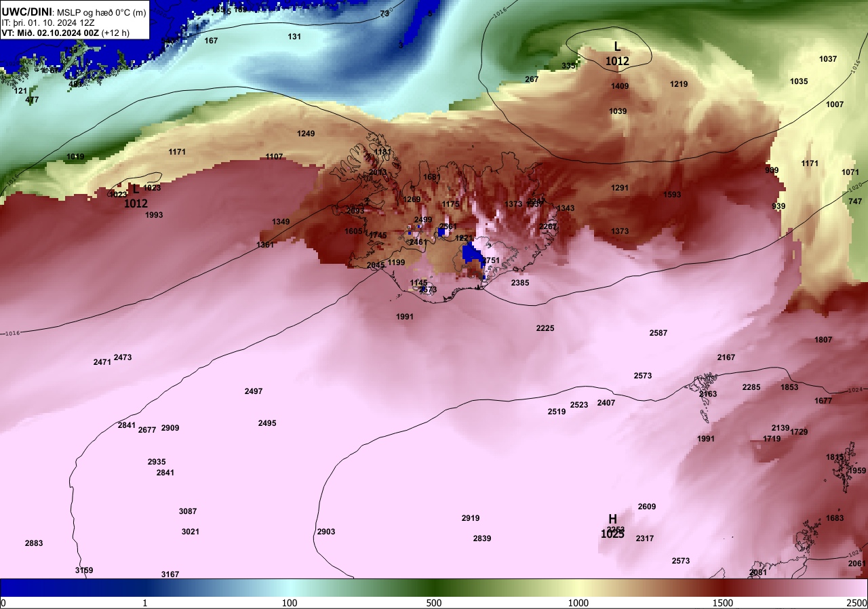
Task: Click the height value 1039
Action: click(618, 111)
